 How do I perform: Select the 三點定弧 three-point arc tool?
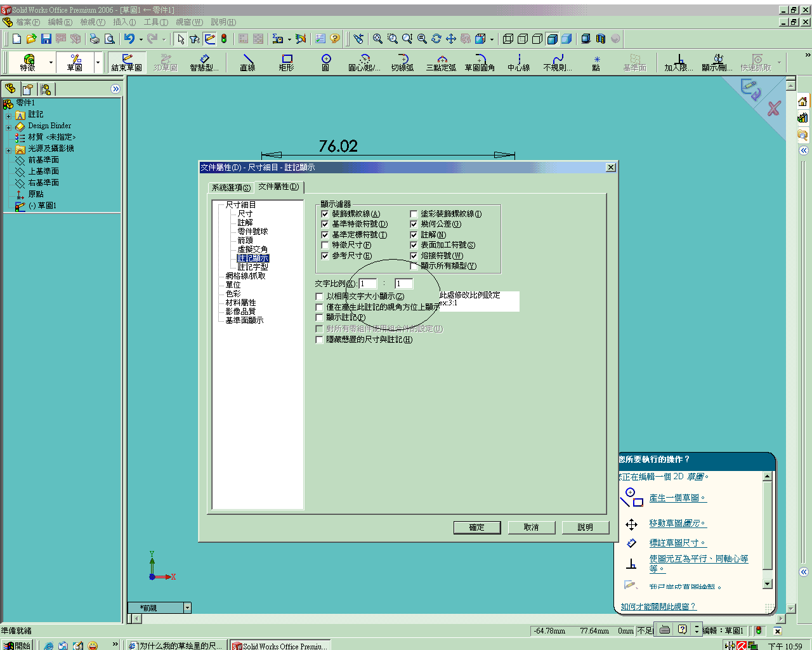(x=441, y=62)
